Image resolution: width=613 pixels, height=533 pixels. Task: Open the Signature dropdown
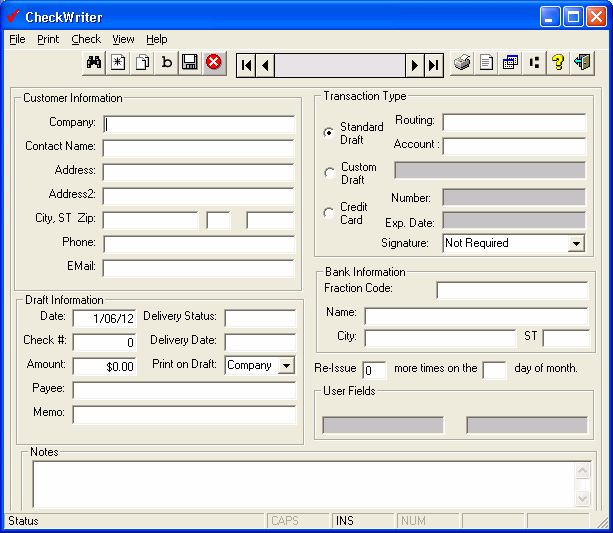(576, 244)
